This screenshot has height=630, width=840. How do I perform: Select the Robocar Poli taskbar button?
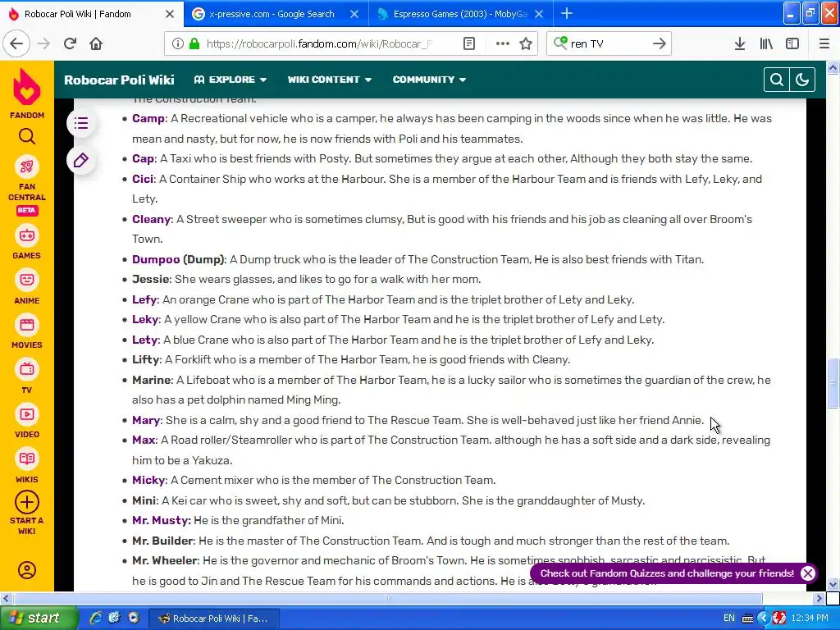(213, 619)
